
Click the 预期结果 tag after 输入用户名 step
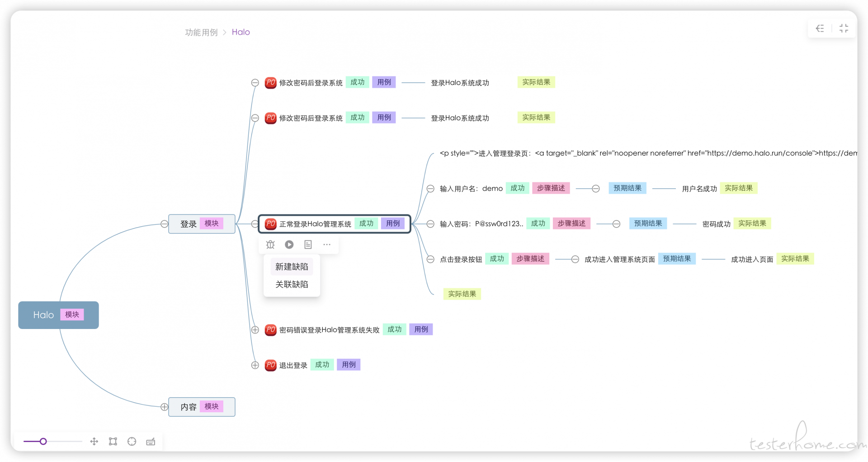[627, 188]
